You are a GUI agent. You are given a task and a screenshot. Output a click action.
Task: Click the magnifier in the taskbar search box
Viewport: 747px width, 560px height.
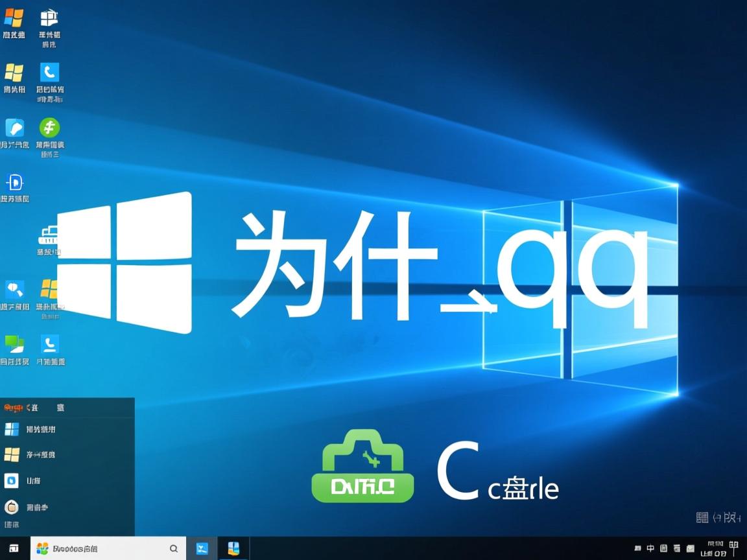pyautogui.click(x=174, y=548)
